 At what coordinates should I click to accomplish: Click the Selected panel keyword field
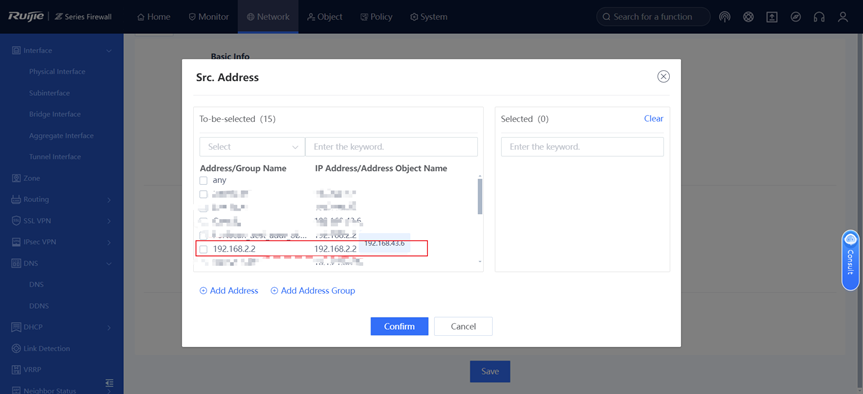pyautogui.click(x=582, y=147)
